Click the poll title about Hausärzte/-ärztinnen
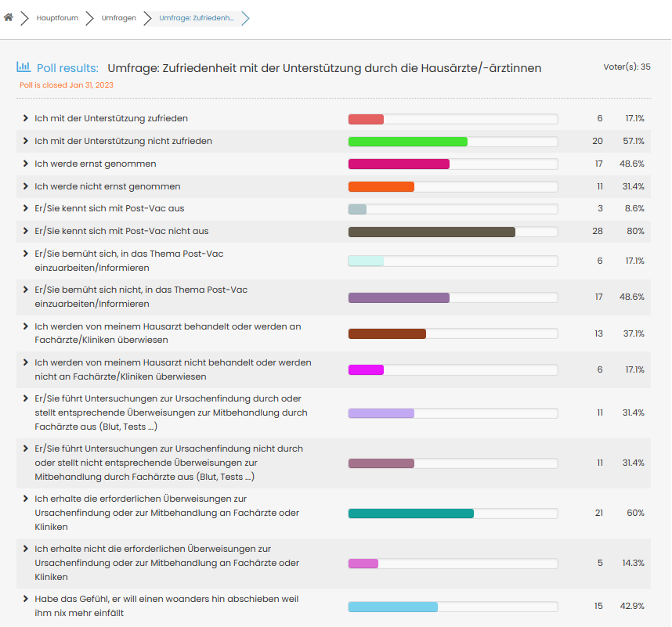Image resolution: width=672 pixels, height=627 pixels. (324, 68)
